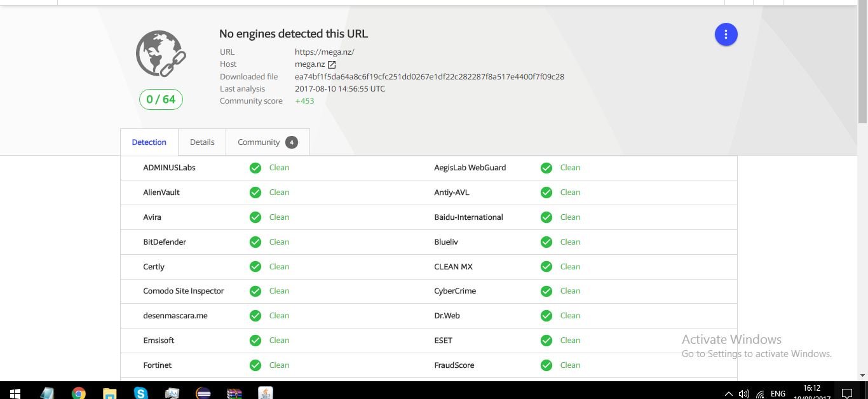Open the three-dot more options menu

click(x=726, y=34)
